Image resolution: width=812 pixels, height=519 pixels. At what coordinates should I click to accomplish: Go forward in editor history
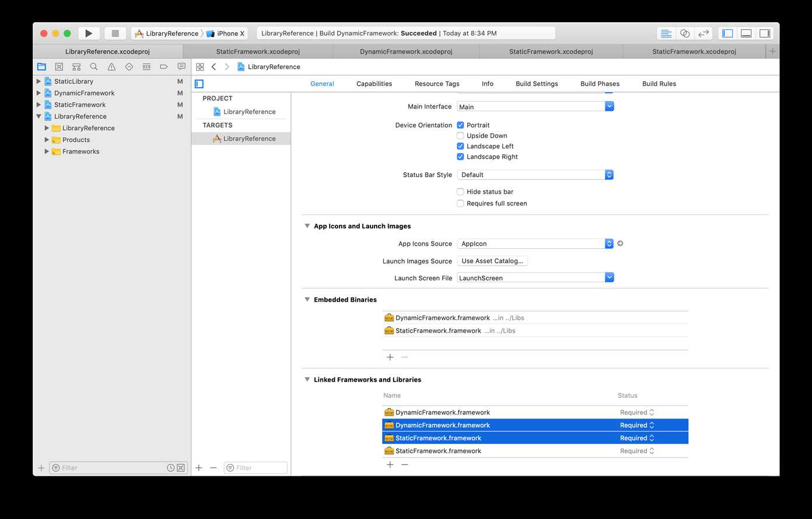pyautogui.click(x=227, y=67)
